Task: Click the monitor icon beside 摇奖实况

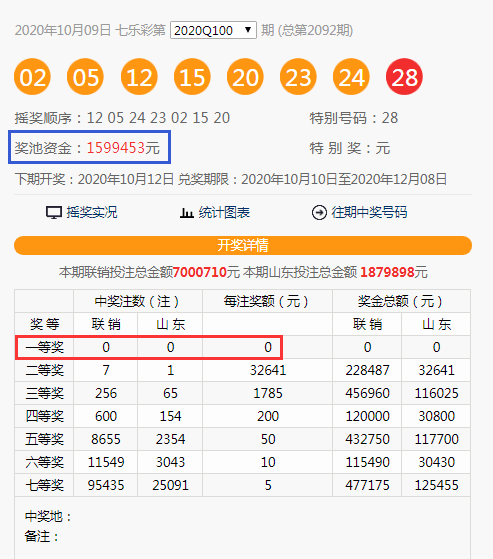Action: click(54, 212)
